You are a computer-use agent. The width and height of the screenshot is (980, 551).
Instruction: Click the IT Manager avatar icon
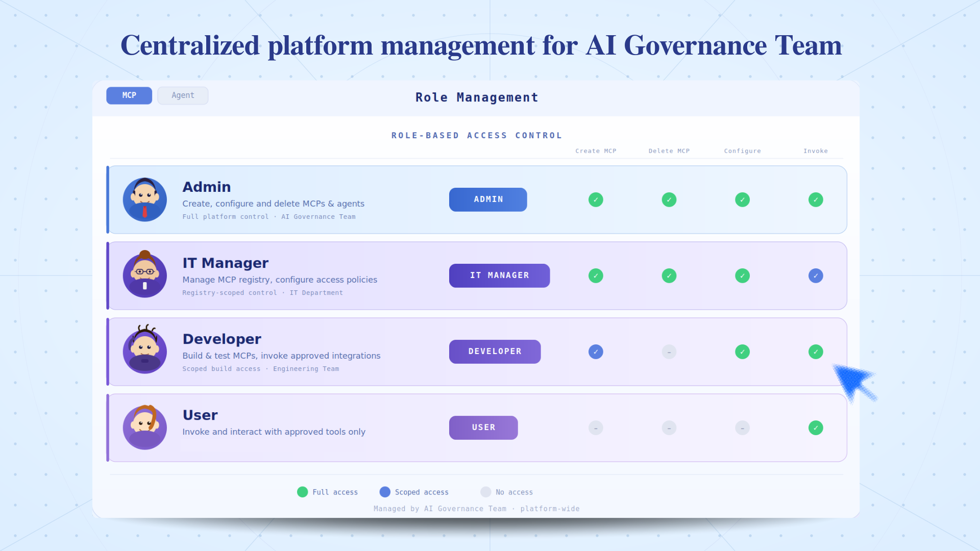tap(145, 274)
